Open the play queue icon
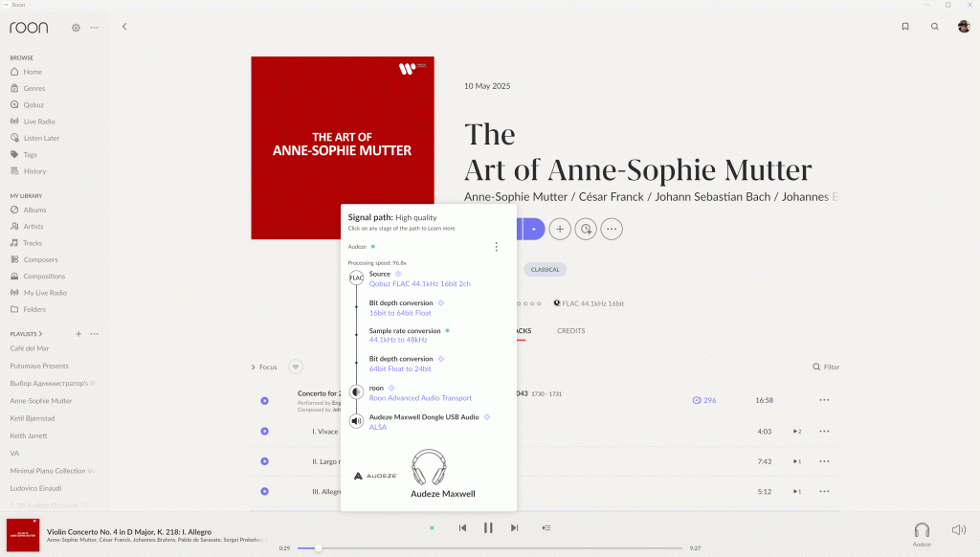Image resolution: width=980 pixels, height=557 pixels. click(546, 528)
